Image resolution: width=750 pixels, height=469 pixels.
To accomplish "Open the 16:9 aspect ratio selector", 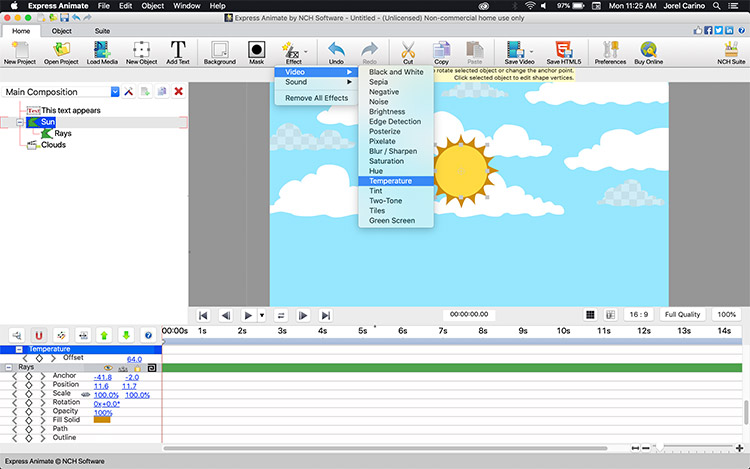I will [x=639, y=315].
